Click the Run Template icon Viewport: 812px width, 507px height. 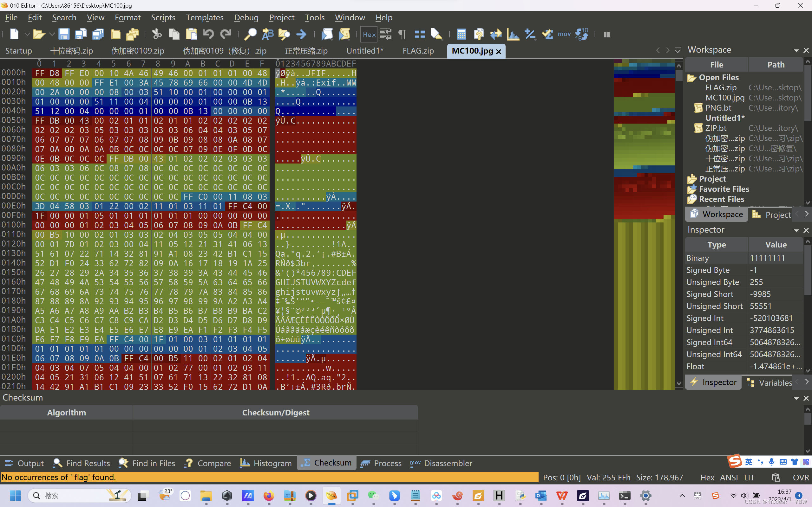click(x=344, y=34)
